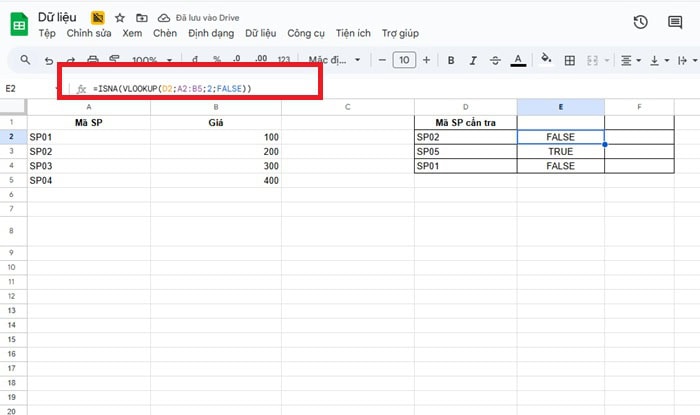Increase font size with plus button
The height and width of the screenshot is (415, 700).
(x=426, y=60)
